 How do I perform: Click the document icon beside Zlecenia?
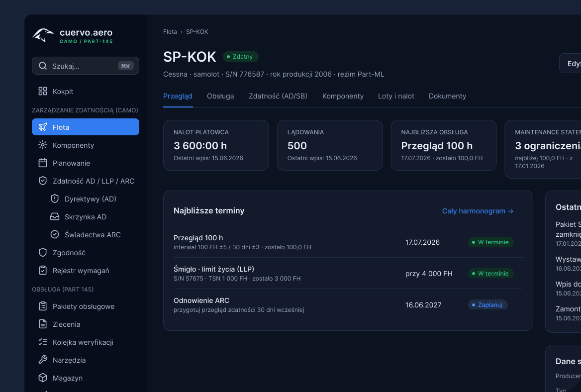coord(43,324)
